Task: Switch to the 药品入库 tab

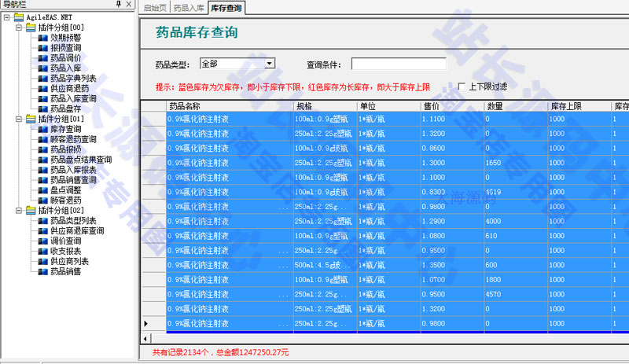Action: coord(189,7)
